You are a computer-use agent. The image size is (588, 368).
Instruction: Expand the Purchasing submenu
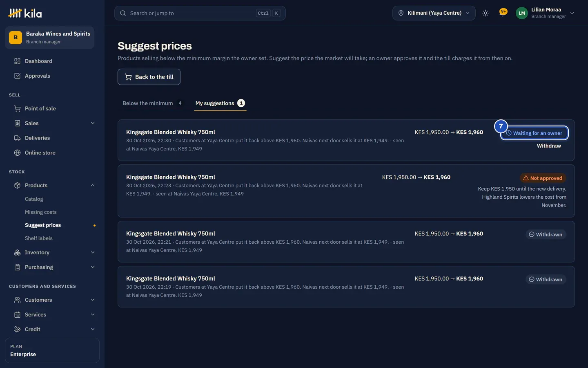93,267
